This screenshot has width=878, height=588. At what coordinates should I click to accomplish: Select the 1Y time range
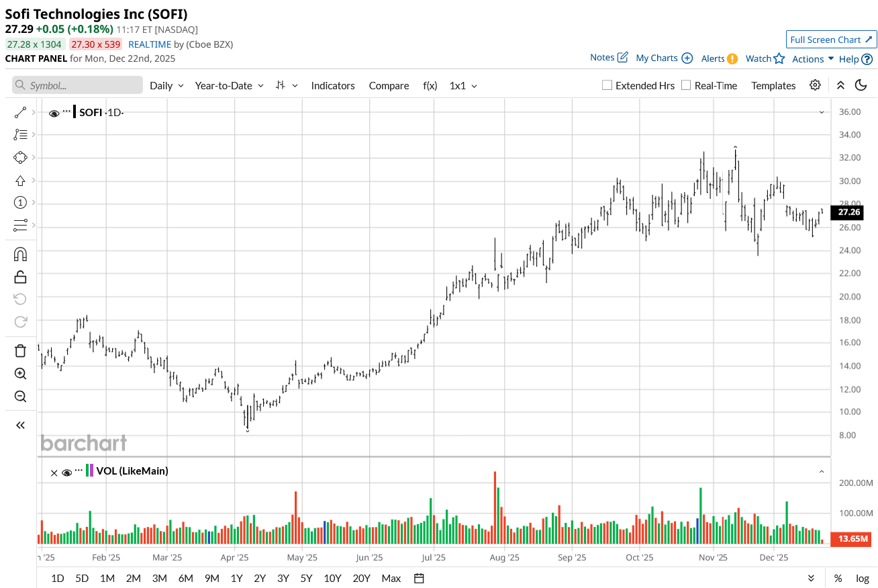coord(236,579)
